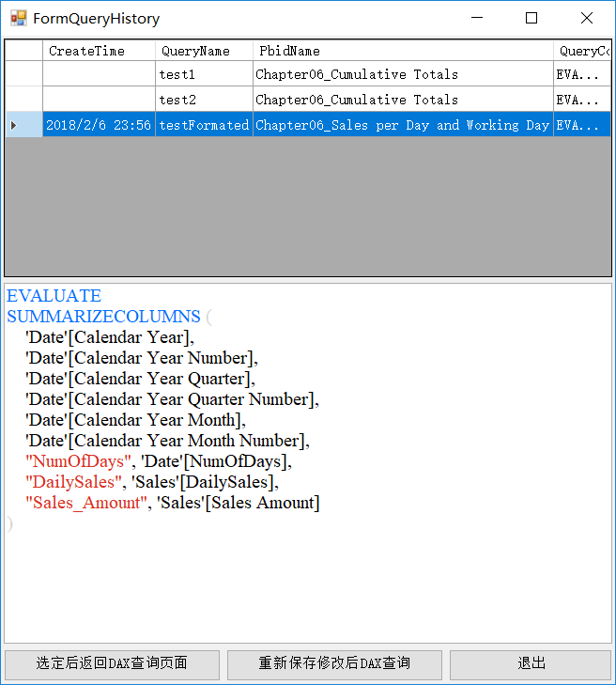This screenshot has width=616, height=685.
Task: Click the 'Date'[Calendar Year Month], line
Action: pos(135,420)
